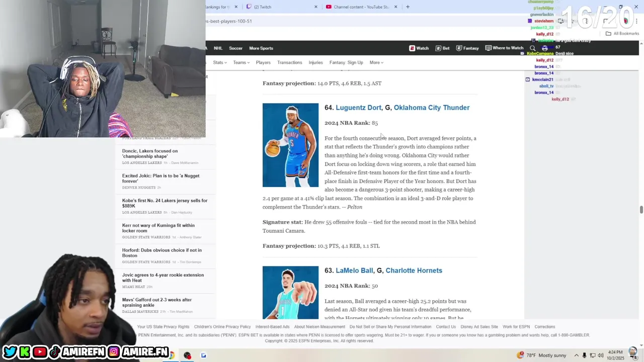
Task: Open the ESPN Bet icon link
Action: [x=442, y=48]
